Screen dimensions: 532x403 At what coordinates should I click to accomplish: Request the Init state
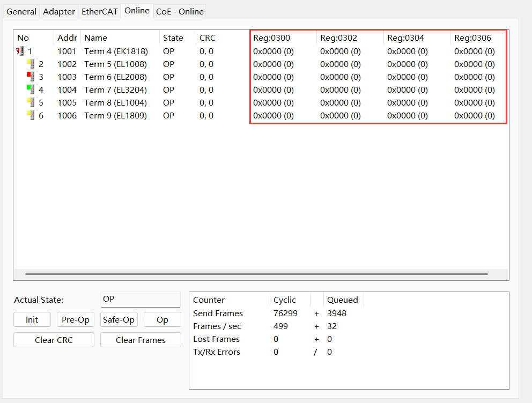point(32,319)
